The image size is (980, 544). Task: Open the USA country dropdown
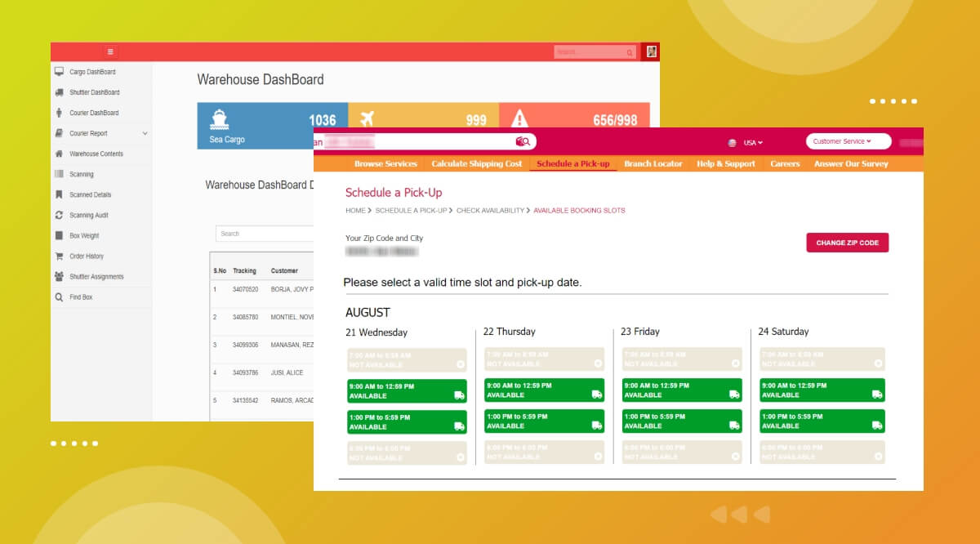pos(748,141)
